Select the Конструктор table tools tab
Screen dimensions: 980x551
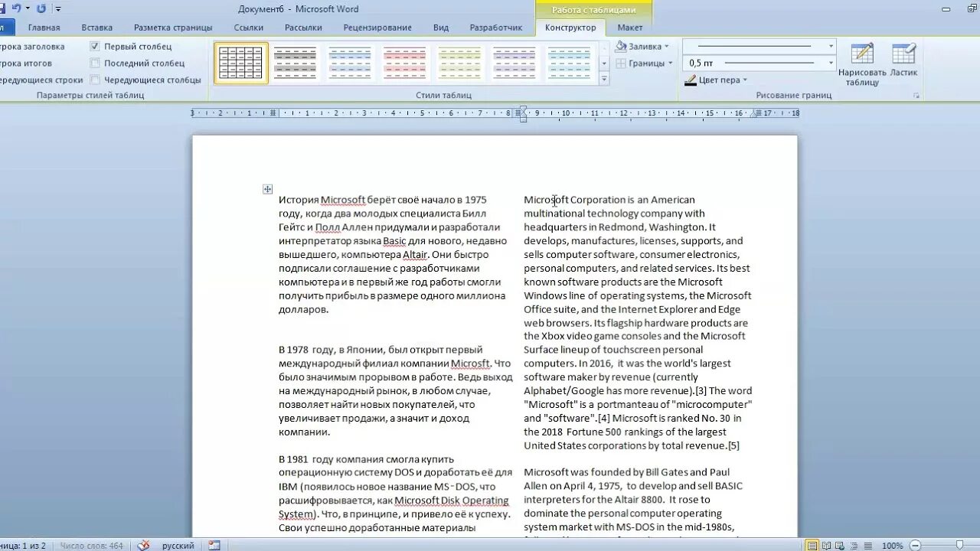(570, 28)
